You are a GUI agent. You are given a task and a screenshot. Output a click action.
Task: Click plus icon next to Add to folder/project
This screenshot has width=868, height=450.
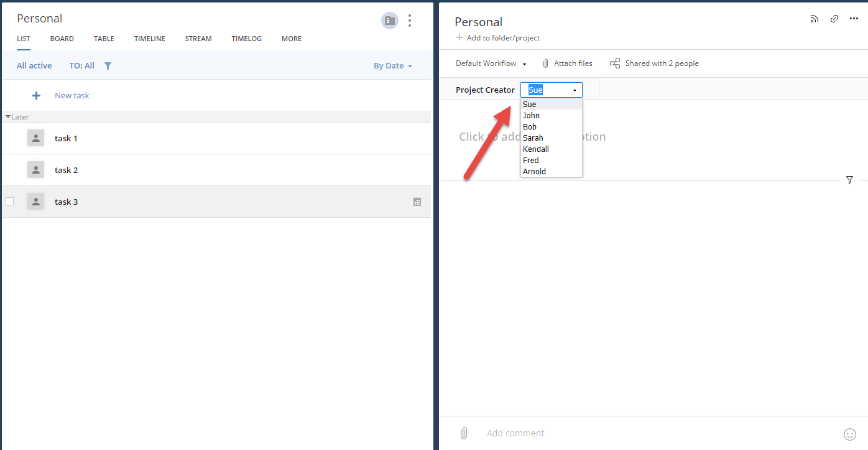tap(459, 38)
